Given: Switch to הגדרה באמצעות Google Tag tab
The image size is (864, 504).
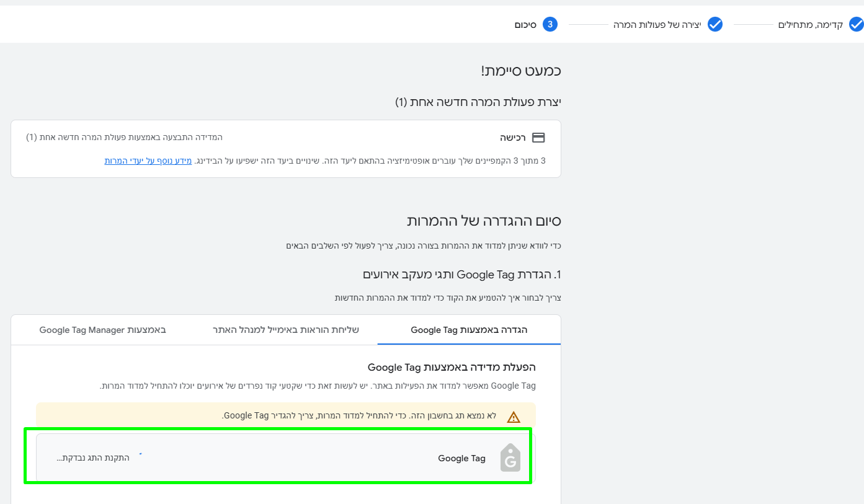Looking at the screenshot, I should (x=469, y=330).
